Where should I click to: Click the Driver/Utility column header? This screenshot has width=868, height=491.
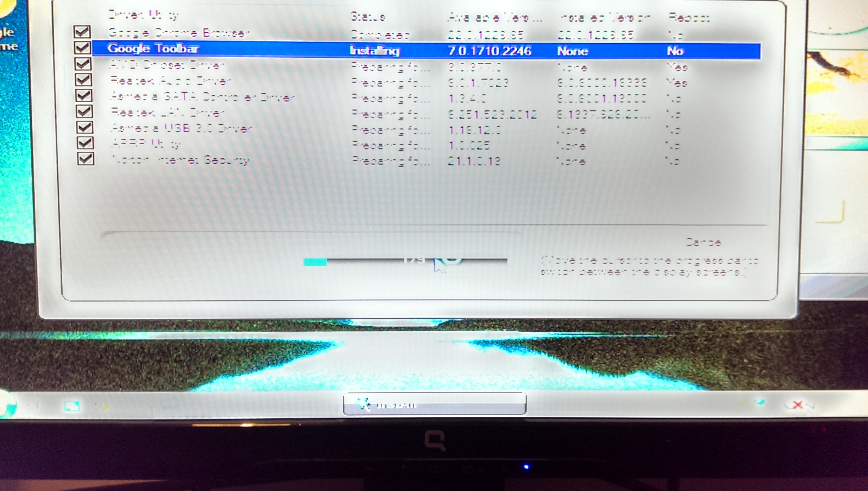tap(143, 15)
